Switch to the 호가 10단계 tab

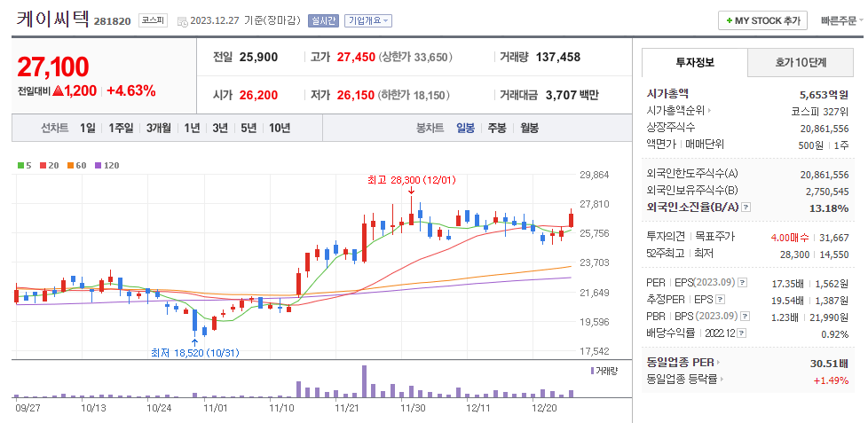point(801,62)
